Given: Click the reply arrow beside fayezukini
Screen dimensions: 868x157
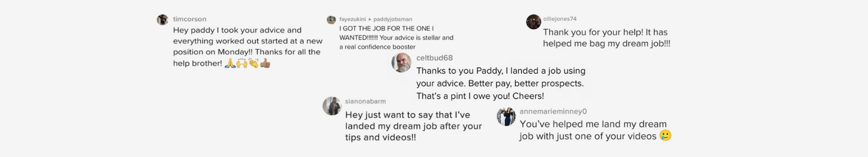Looking at the screenshot, I should [x=370, y=19].
